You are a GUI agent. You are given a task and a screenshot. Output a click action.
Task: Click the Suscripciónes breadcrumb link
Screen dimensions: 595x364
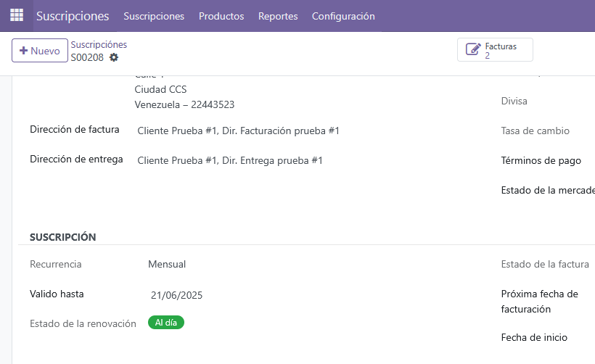[99, 45]
